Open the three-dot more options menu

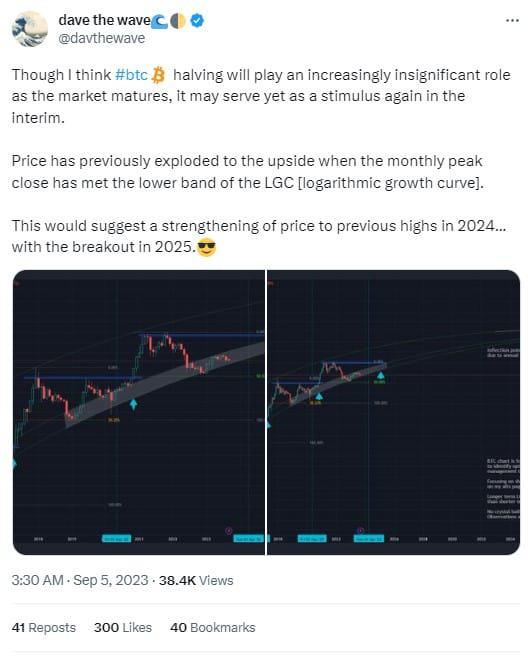(512, 21)
